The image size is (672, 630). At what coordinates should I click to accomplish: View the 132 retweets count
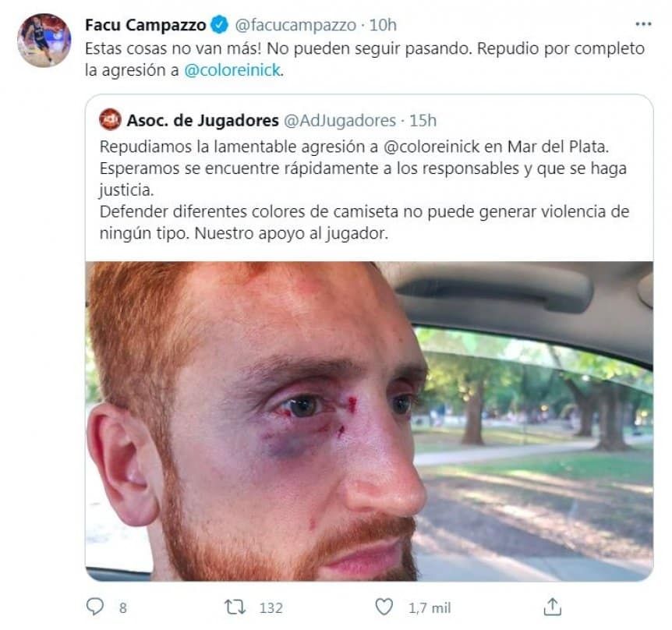[271, 607]
